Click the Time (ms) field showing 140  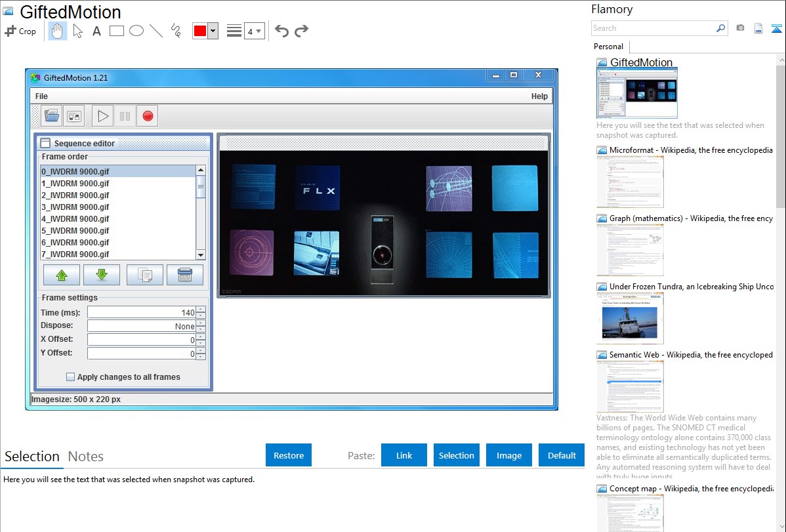(142, 312)
